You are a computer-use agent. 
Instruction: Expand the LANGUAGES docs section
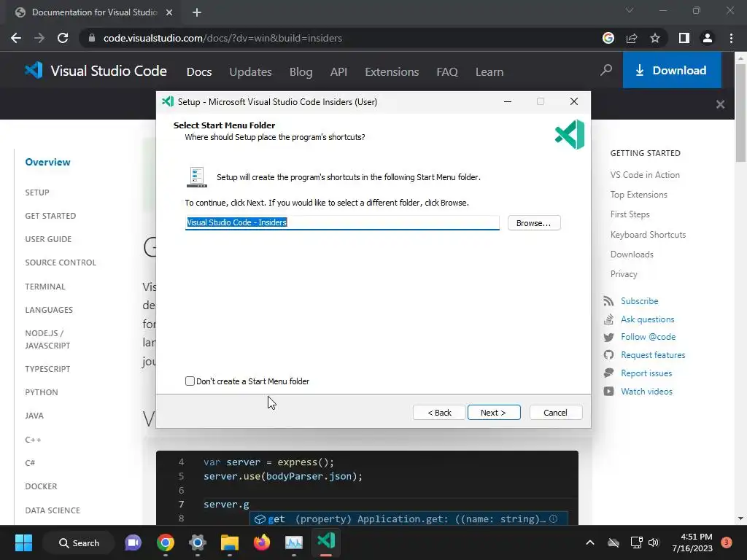[49, 310]
